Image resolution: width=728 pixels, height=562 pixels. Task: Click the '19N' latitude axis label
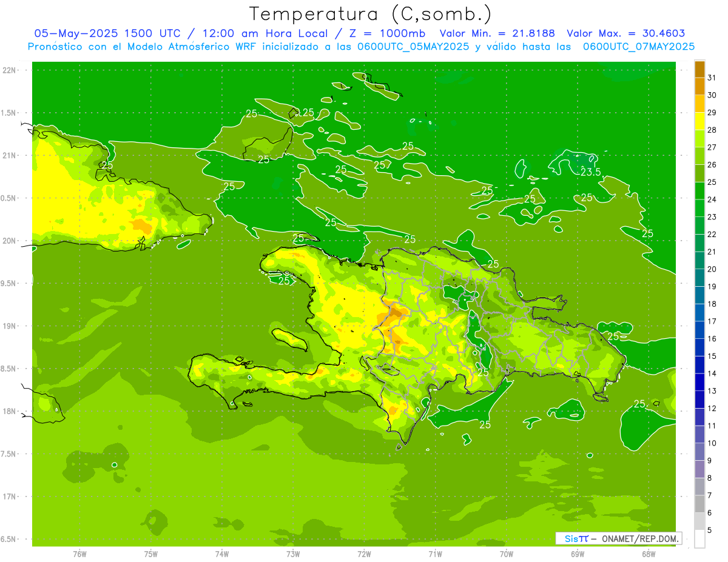(10, 326)
